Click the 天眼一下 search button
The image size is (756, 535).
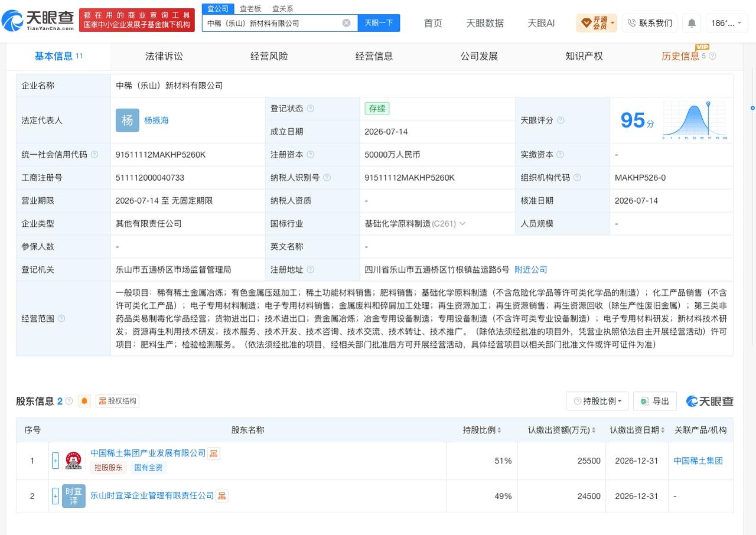click(379, 23)
